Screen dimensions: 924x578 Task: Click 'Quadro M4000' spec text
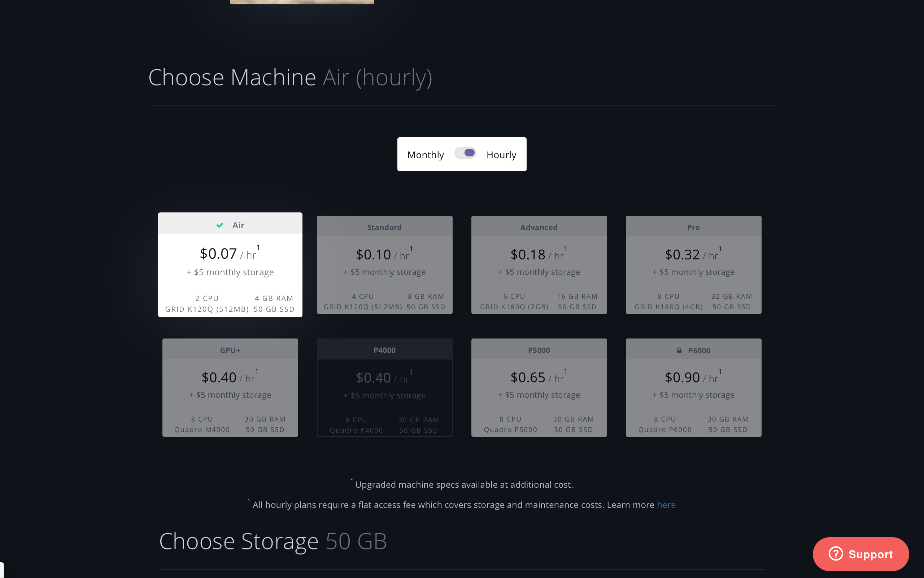(x=202, y=430)
